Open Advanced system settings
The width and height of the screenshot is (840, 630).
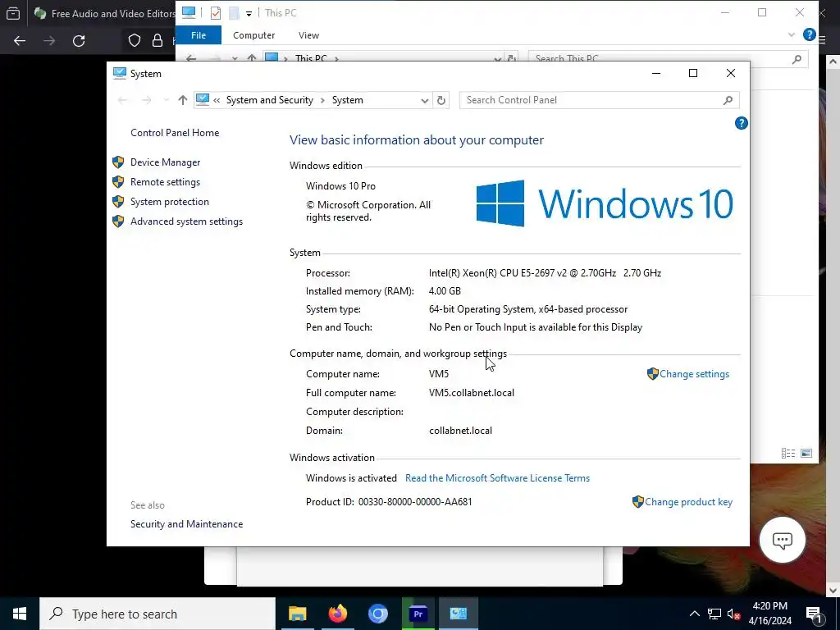point(186,221)
